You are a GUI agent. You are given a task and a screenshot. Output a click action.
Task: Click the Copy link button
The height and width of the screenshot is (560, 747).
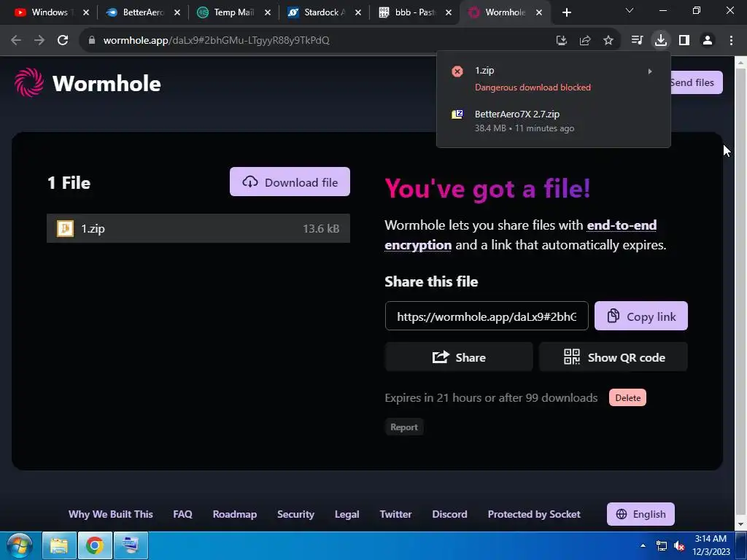tap(640, 316)
